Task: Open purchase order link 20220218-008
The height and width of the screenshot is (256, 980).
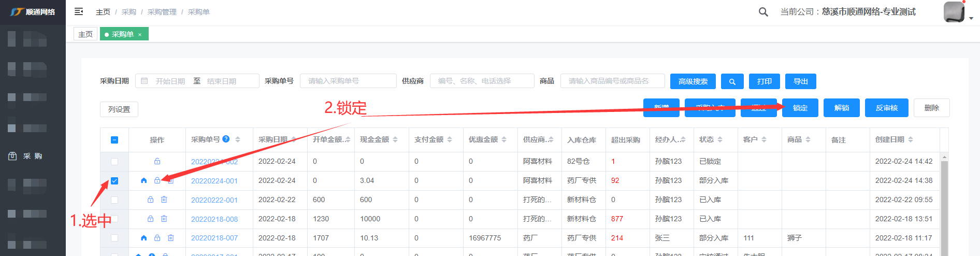Action: 214,219
